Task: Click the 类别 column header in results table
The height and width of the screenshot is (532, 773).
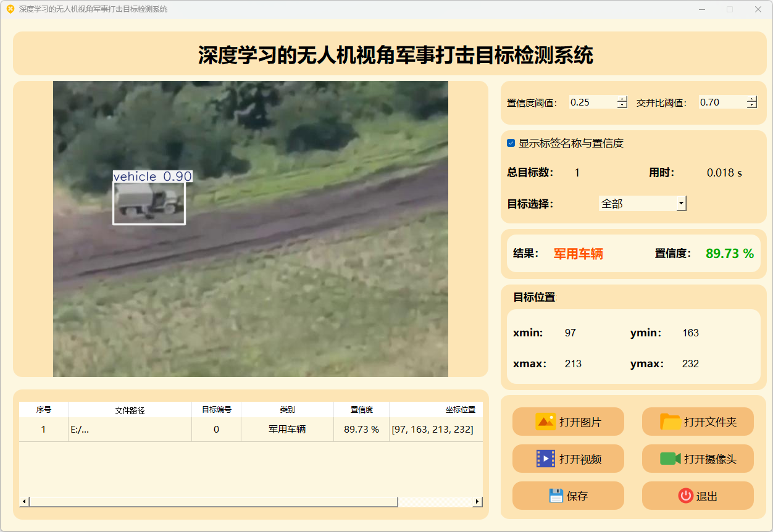Action: (x=287, y=410)
